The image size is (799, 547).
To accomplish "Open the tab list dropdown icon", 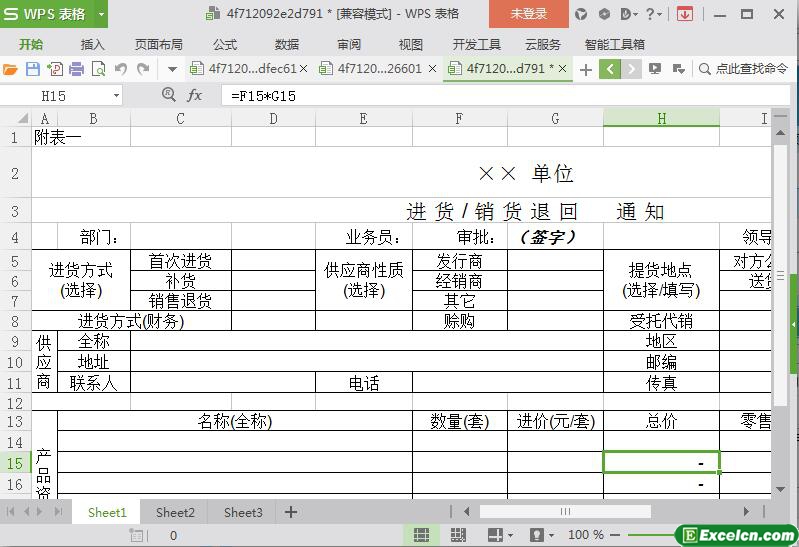I will (x=679, y=69).
